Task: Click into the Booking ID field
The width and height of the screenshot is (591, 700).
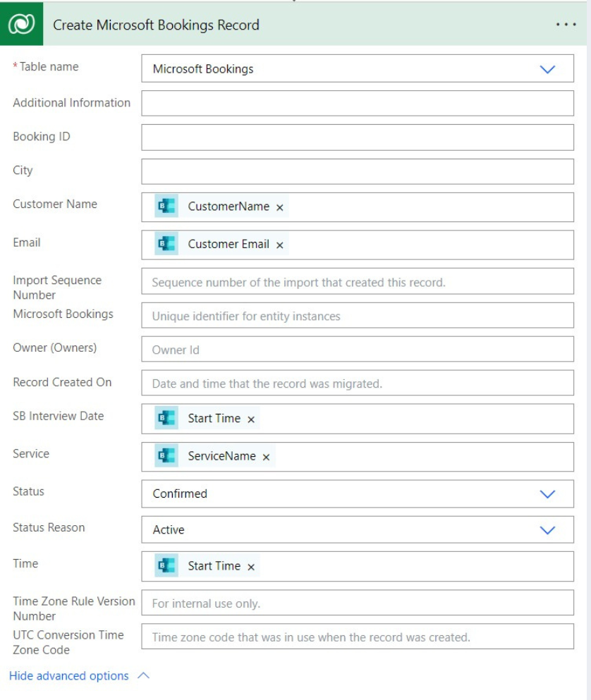Action: click(x=358, y=137)
